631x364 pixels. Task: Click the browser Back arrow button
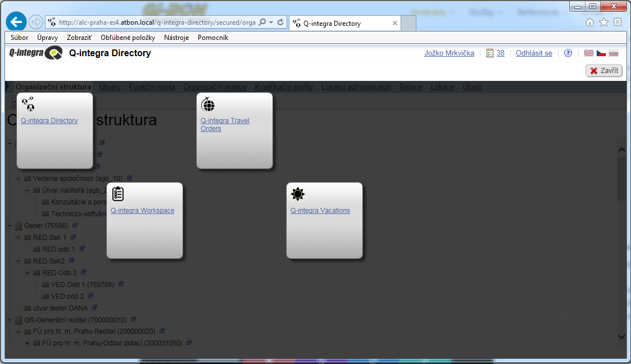(16, 22)
